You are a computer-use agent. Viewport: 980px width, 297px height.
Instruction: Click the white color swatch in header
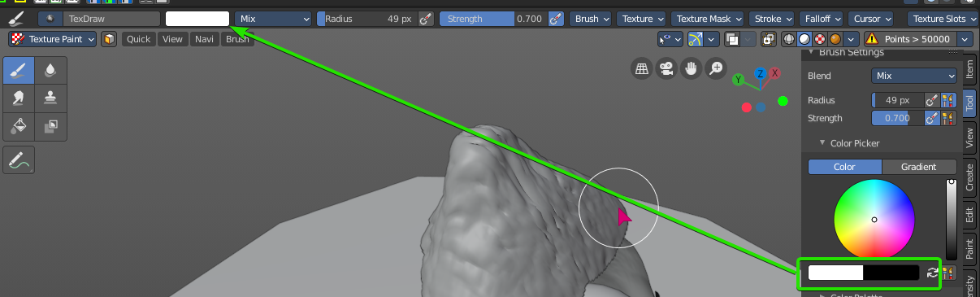click(x=197, y=18)
